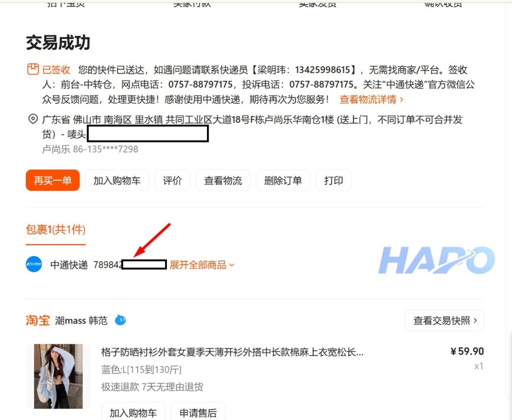Click the 删除订单 button
512x420 pixels.
[283, 180]
